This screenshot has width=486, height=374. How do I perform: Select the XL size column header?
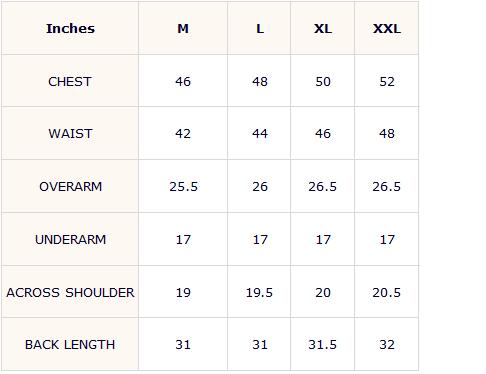click(x=323, y=29)
